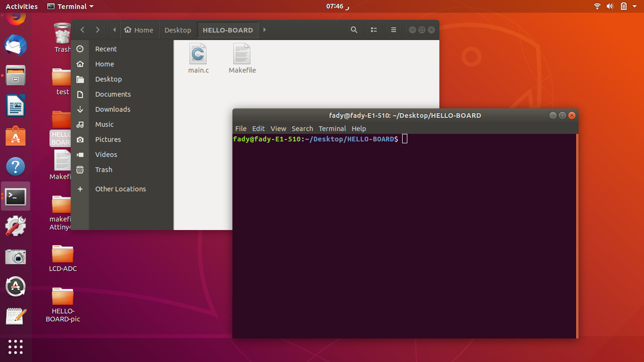
Task: Open the Terminal Help menu
Action: pyautogui.click(x=359, y=129)
